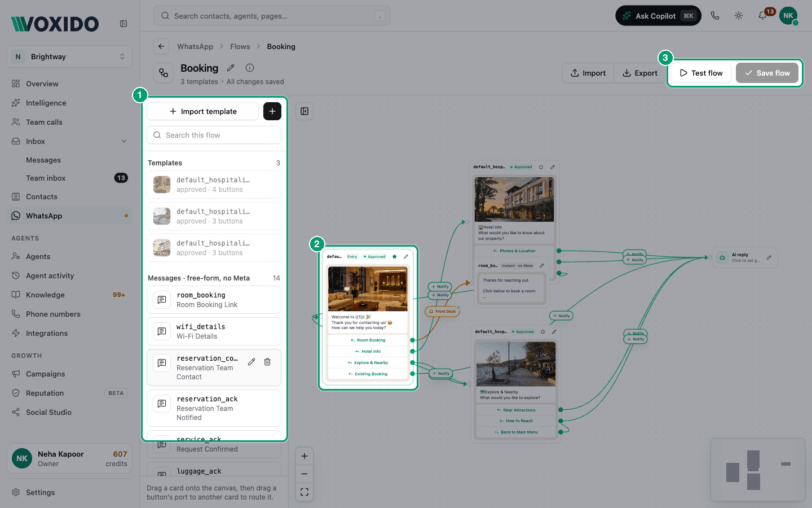The width and height of the screenshot is (812, 508).
Task: Fit the flow canvas to view
Action: click(304, 492)
